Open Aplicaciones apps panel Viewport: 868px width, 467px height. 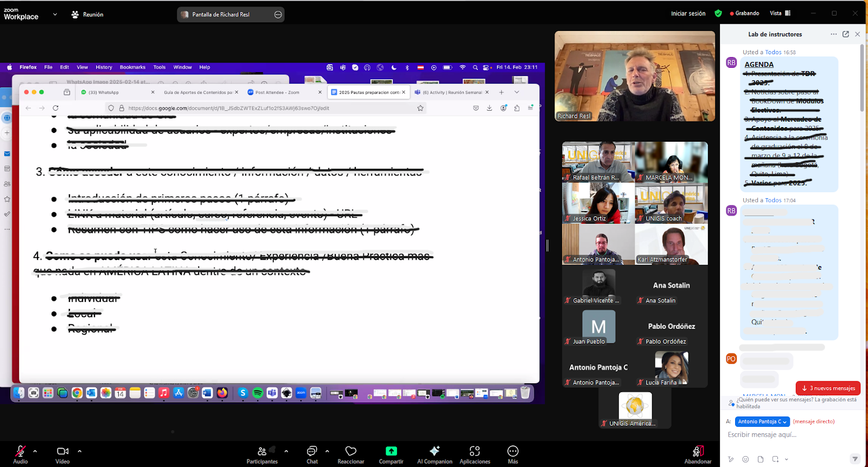click(475, 455)
